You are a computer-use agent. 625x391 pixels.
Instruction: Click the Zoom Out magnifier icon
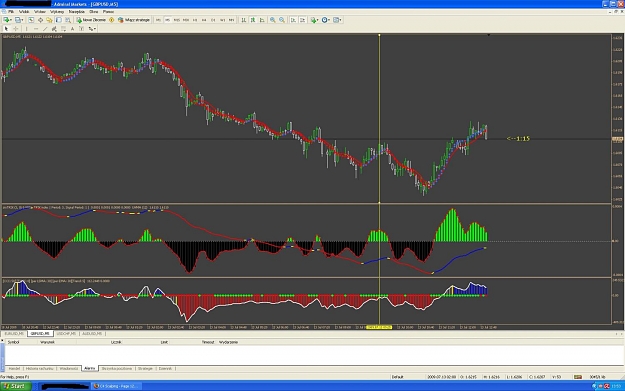[x=282, y=20]
